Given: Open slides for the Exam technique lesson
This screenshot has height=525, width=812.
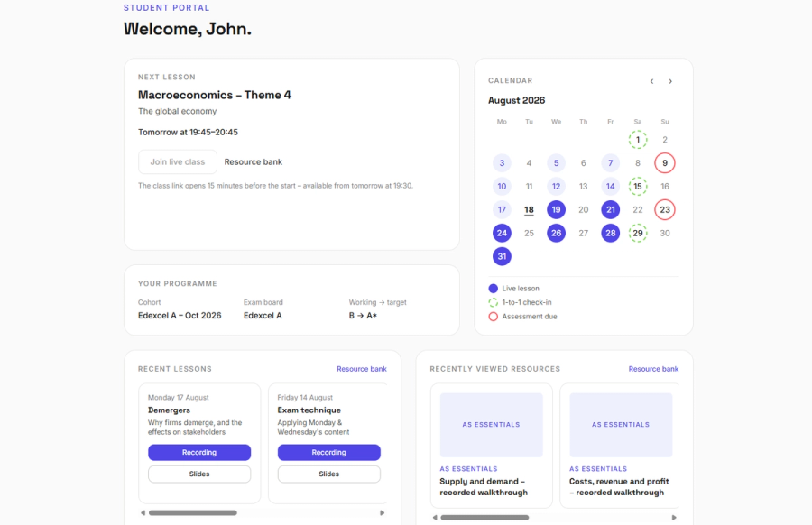Looking at the screenshot, I should click(328, 474).
